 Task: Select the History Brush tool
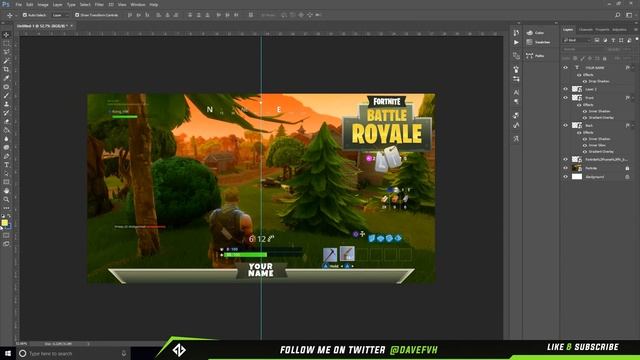coord(6,113)
